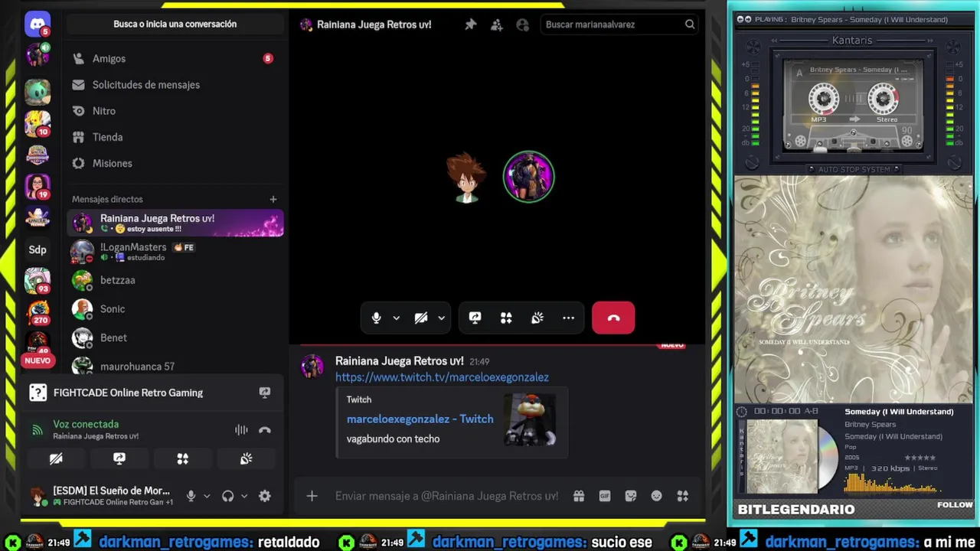Open the Tienda shop page
Viewport: 980px width, 551px height.
(175, 137)
